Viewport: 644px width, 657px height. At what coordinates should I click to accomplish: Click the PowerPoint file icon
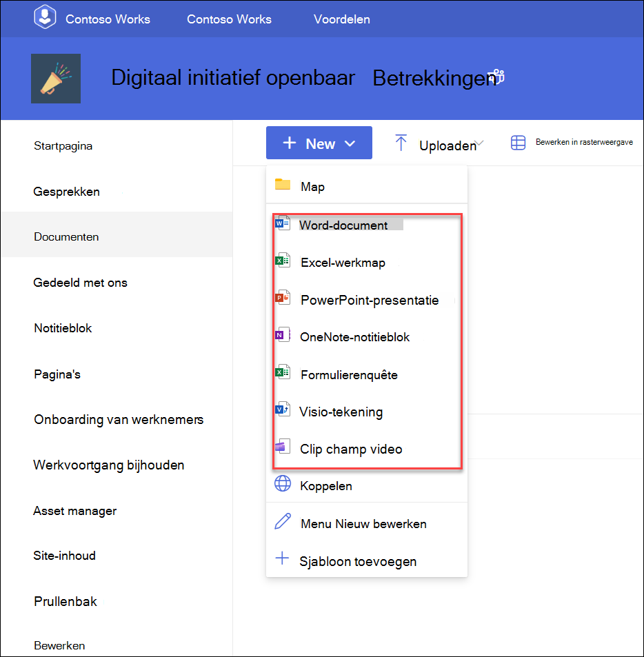pyautogui.click(x=283, y=298)
